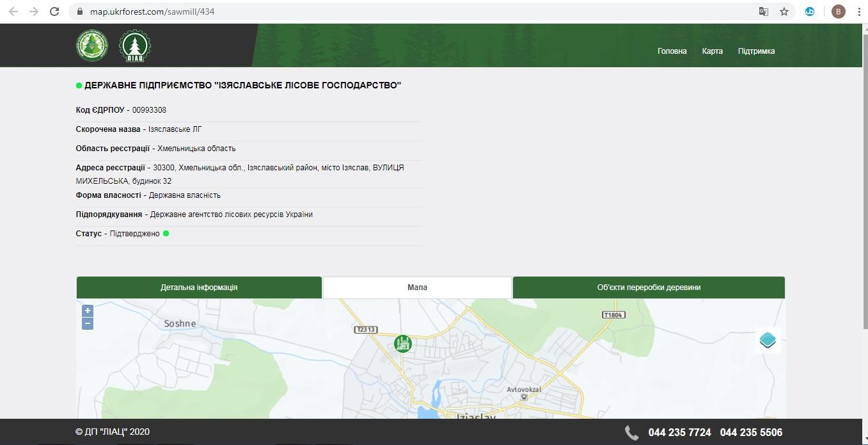Zoom in on the map
The width and height of the screenshot is (868, 445).
click(88, 311)
